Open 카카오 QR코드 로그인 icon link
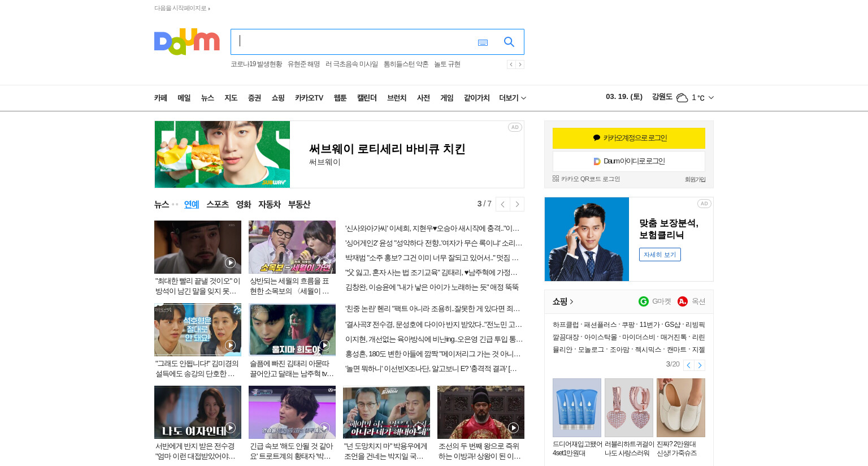The height and width of the screenshot is (466, 868). click(555, 179)
